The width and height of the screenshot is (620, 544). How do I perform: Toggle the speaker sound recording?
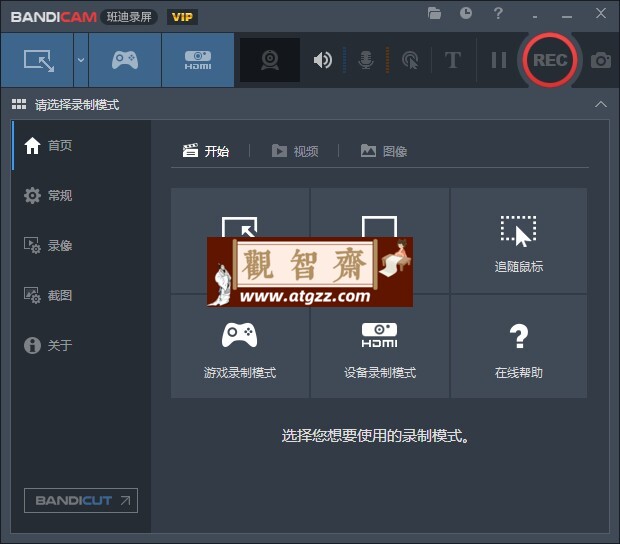pos(323,60)
